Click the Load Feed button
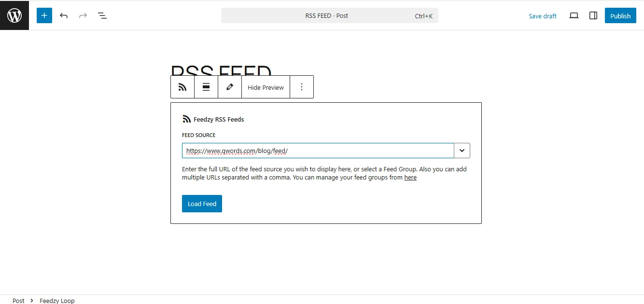This screenshot has height=304, width=644. [202, 204]
